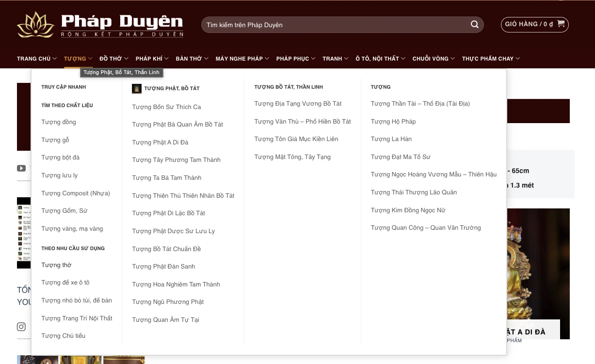Image resolution: width=595 pixels, height=364 pixels.
Task: Expand the Pháp khí navigation dropdown
Action: pyautogui.click(x=152, y=59)
